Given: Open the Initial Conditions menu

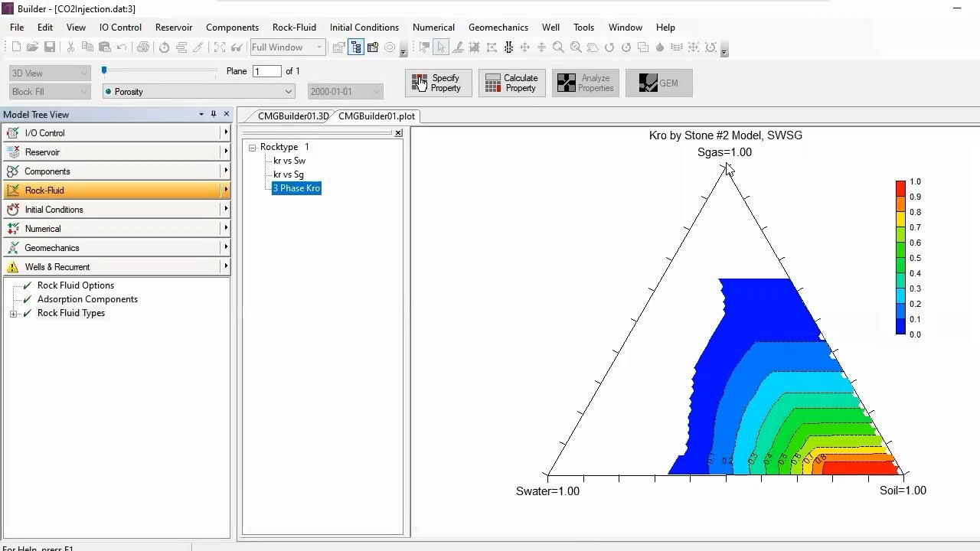Looking at the screenshot, I should [x=364, y=27].
